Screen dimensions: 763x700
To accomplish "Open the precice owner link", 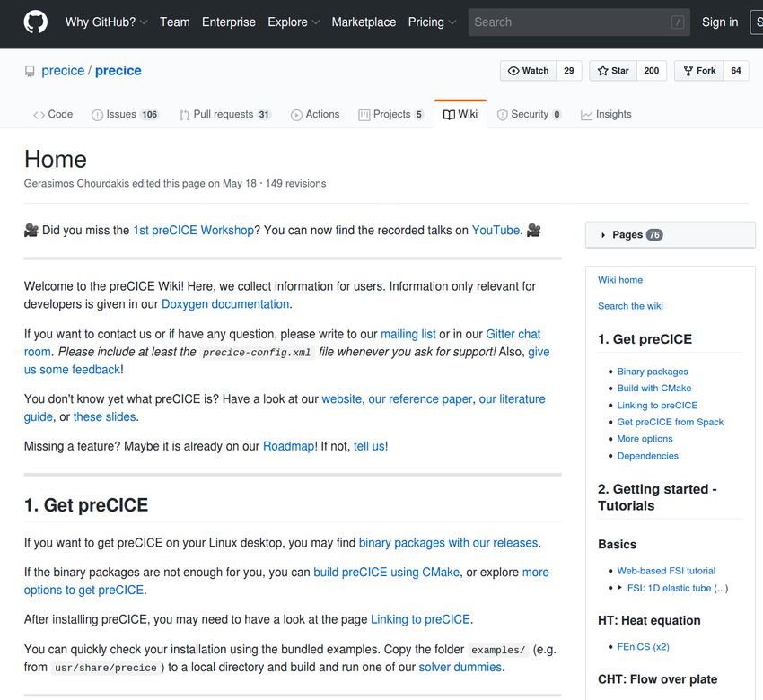I will click(x=63, y=71).
